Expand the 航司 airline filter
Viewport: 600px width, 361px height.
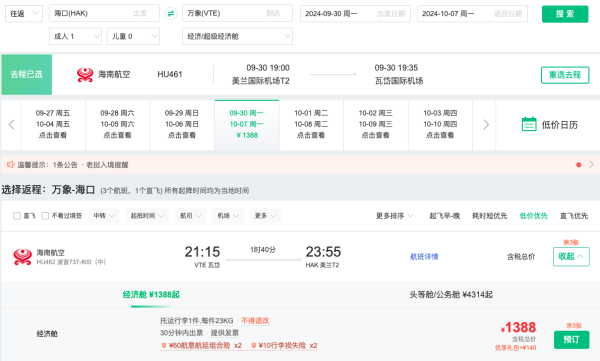coord(191,216)
